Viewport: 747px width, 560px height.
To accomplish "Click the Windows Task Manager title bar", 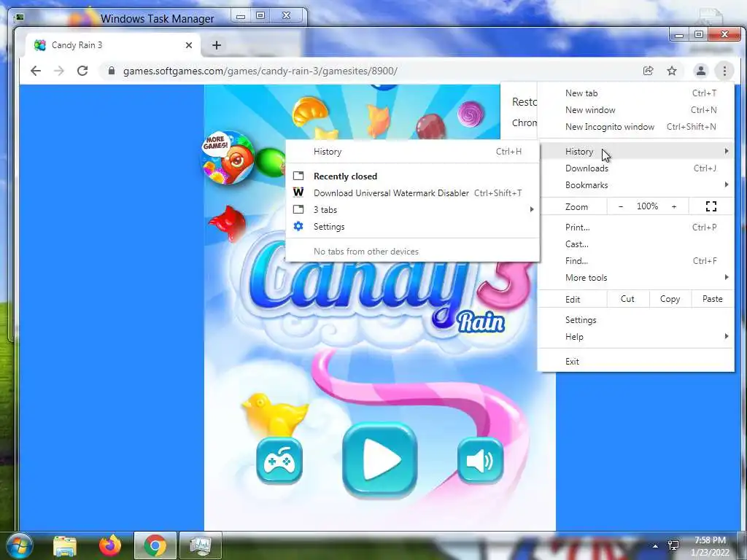I will tap(158, 18).
